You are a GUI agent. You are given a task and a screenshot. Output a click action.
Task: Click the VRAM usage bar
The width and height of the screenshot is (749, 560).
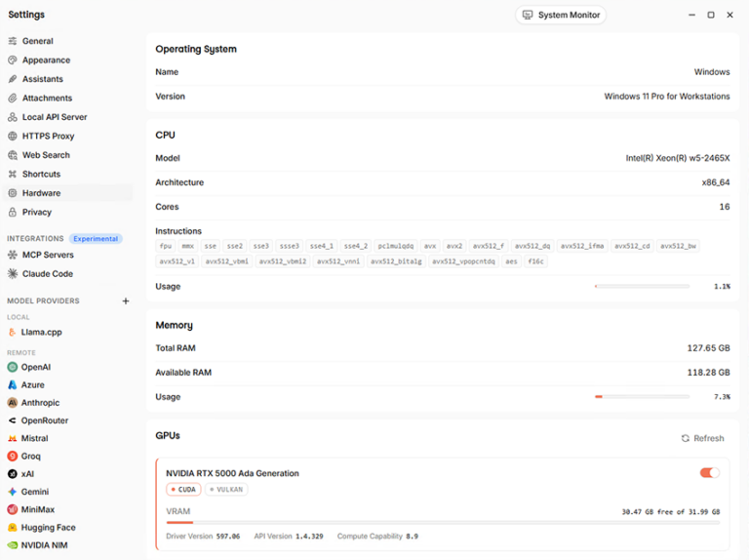(443, 523)
